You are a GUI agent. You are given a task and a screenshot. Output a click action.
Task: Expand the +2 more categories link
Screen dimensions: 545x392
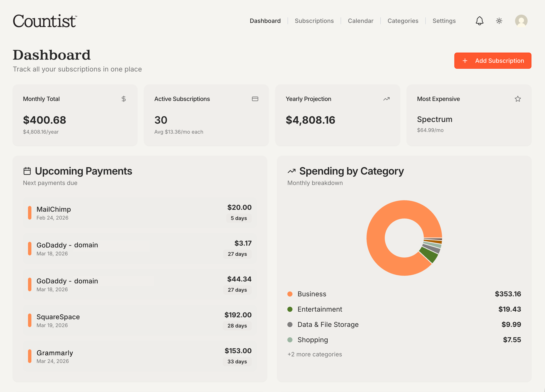point(315,354)
